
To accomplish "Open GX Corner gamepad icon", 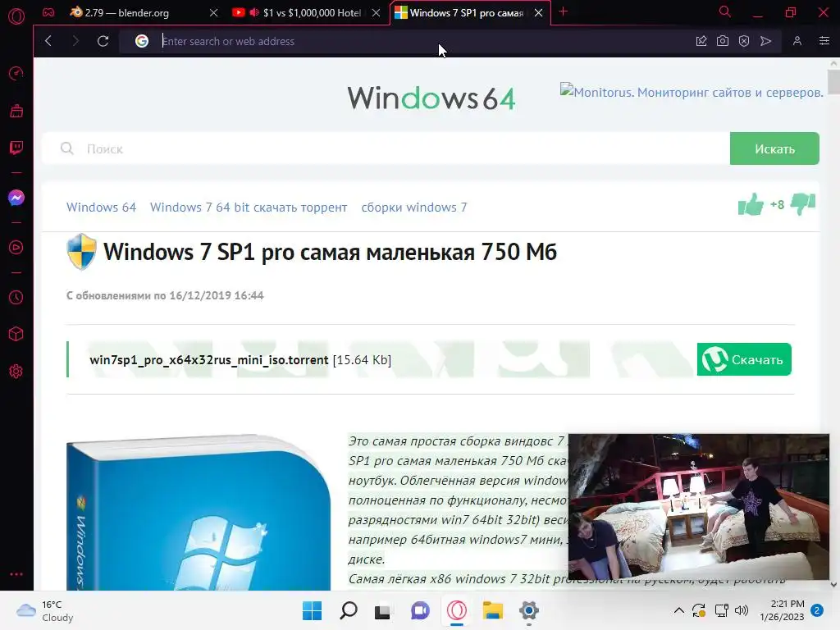I will point(48,12).
